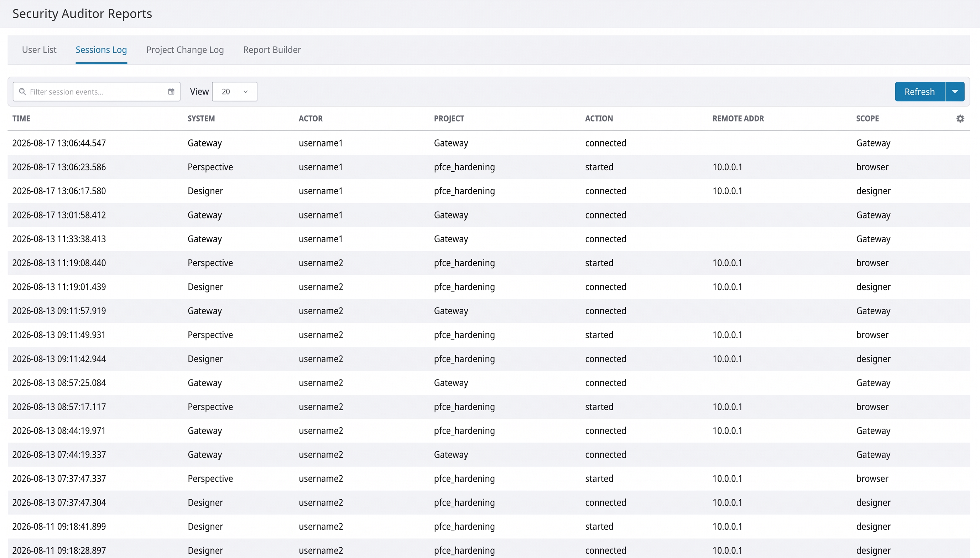Sort by the SCOPE column header
Image resolution: width=980 pixels, height=558 pixels.
tap(867, 118)
